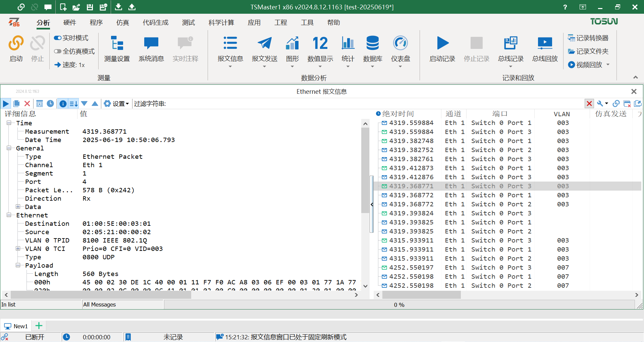Click the close-all-windows icon with red x
644x342 pixels.
(x=627, y=104)
